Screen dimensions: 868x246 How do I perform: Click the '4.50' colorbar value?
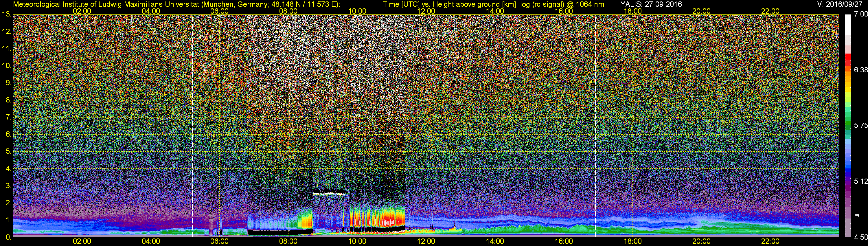click(861, 237)
